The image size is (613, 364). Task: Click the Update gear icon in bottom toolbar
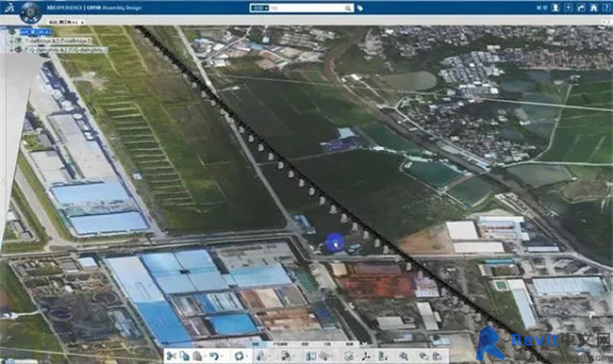tap(239, 356)
